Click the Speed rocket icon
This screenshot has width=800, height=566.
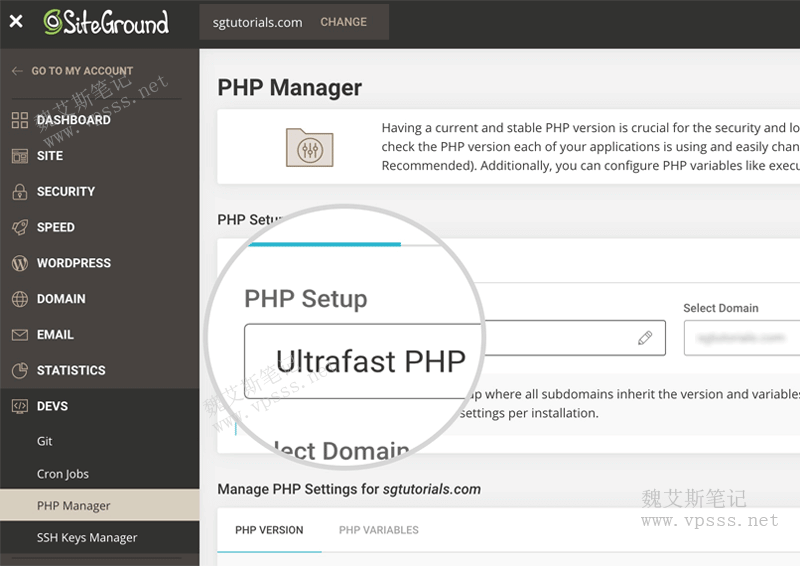coord(20,227)
